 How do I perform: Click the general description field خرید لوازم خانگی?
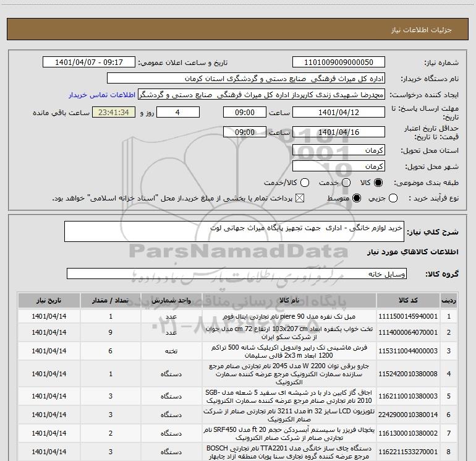click(234, 231)
